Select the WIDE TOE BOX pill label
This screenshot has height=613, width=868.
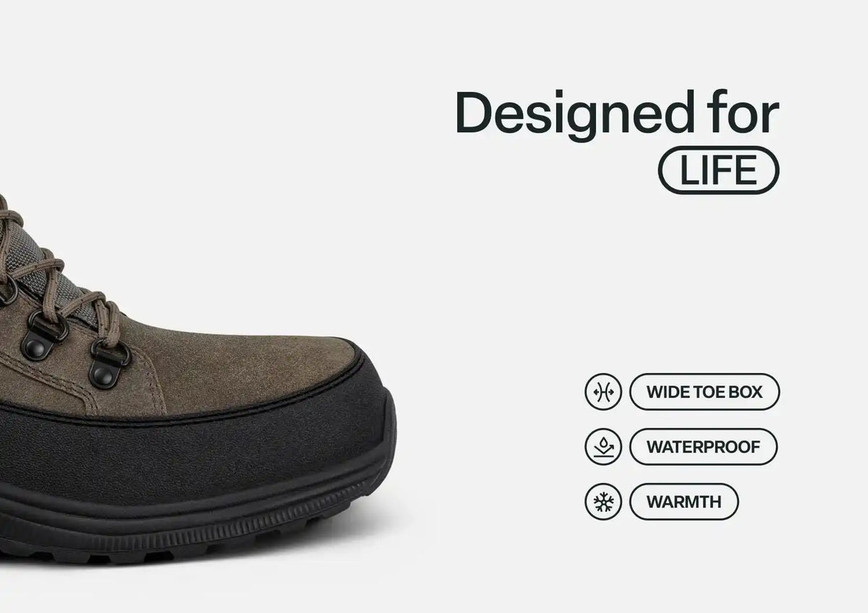[704, 392]
